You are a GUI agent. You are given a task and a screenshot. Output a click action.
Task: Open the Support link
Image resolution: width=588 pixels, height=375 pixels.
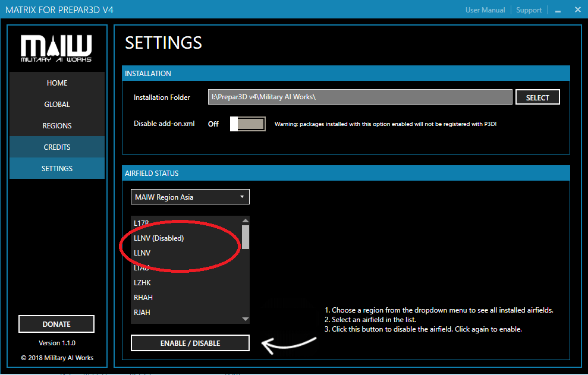pos(529,10)
